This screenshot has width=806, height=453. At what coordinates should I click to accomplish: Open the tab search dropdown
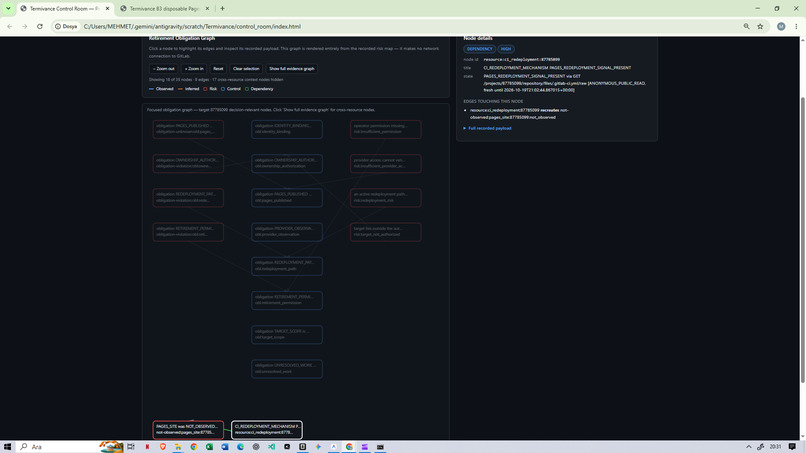point(8,9)
